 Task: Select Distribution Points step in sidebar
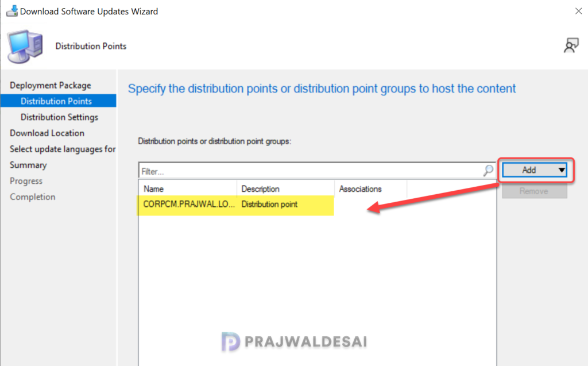pyautogui.click(x=58, y=101)
